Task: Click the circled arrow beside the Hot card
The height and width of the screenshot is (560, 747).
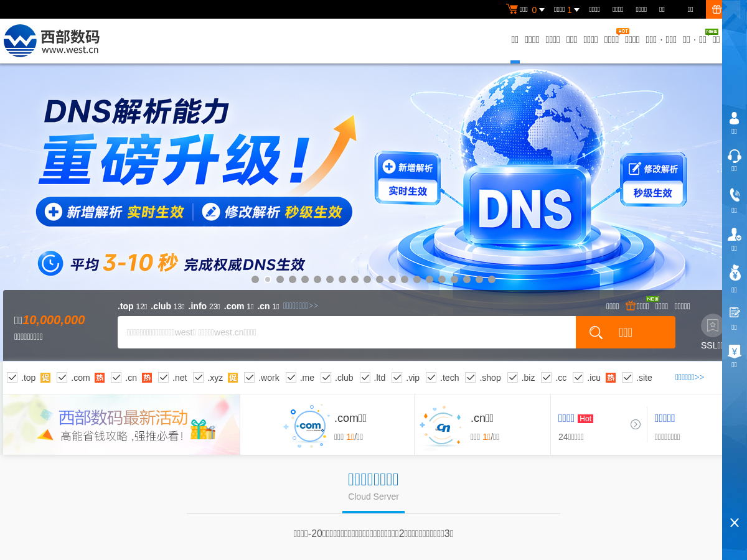Action: 636,424
